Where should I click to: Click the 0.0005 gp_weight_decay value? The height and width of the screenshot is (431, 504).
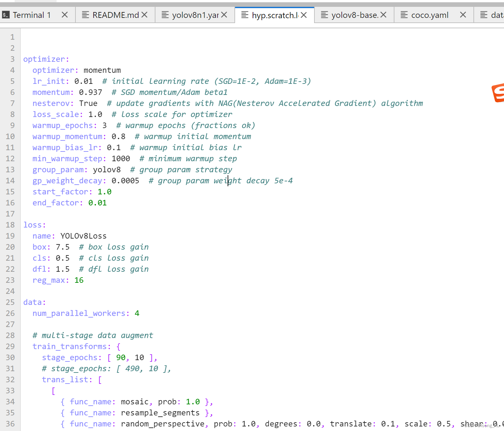(x=125, y=181)
